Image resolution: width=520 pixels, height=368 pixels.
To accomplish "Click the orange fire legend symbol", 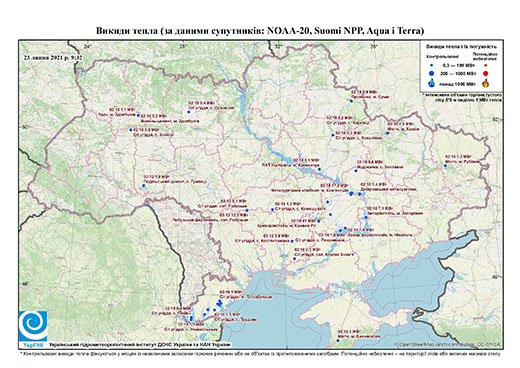I will pos(486,83).
